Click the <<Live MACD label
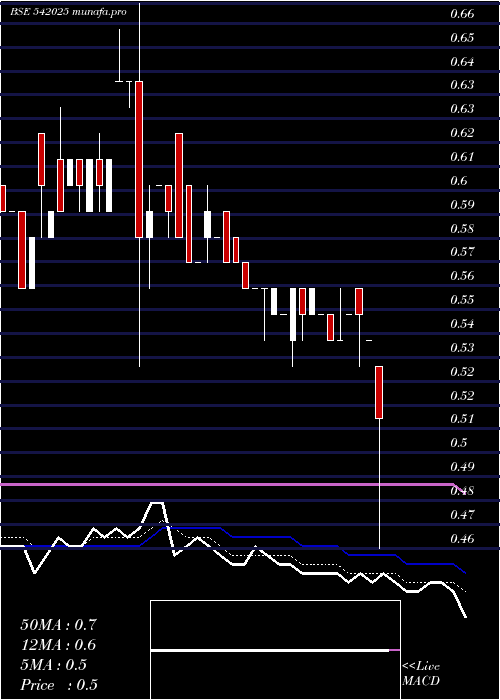 click(421, 673)
